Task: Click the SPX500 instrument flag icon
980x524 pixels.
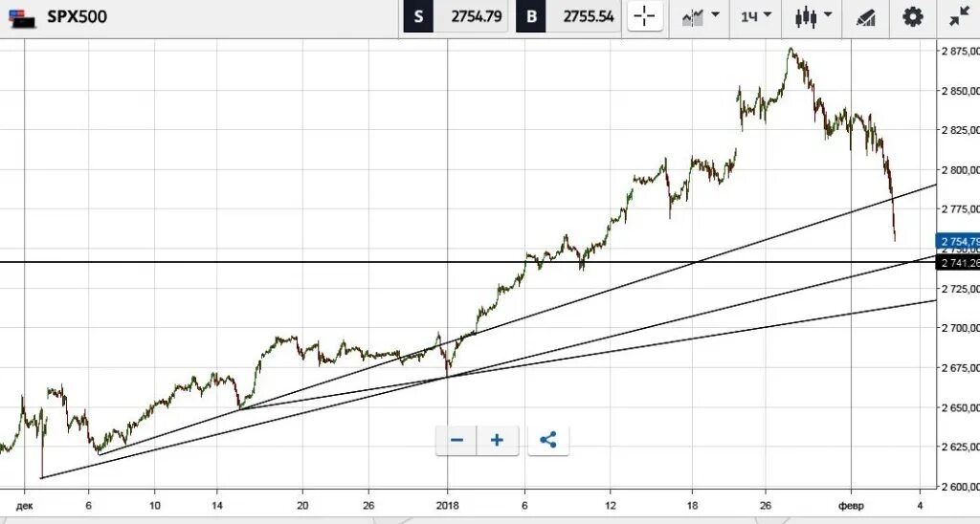Action: pyautogui.click(x=22, y=17)
